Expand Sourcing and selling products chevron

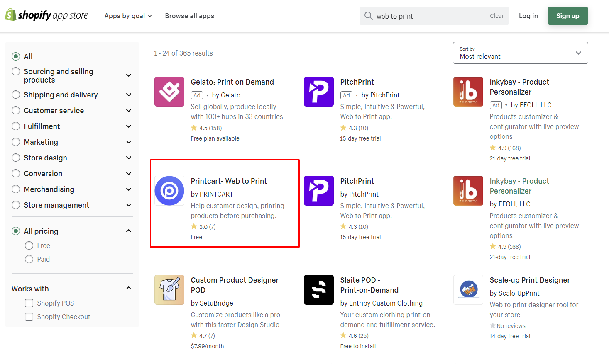129,75
